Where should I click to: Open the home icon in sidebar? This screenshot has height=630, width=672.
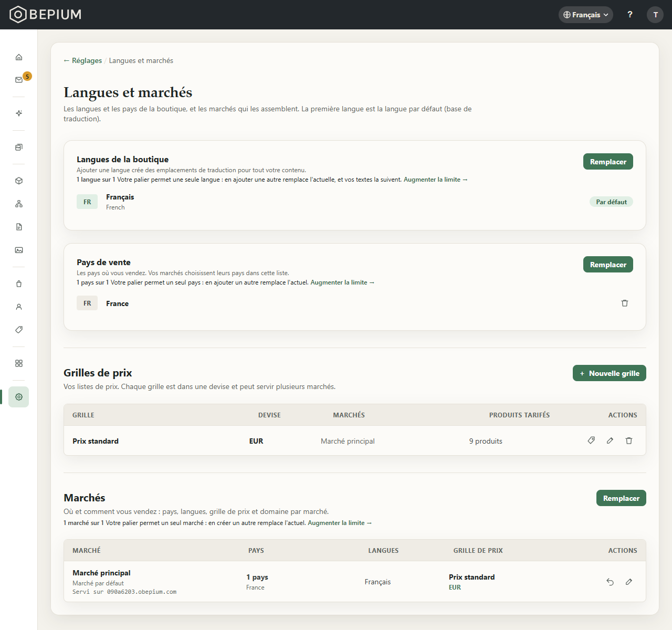(x=19, y=57)
